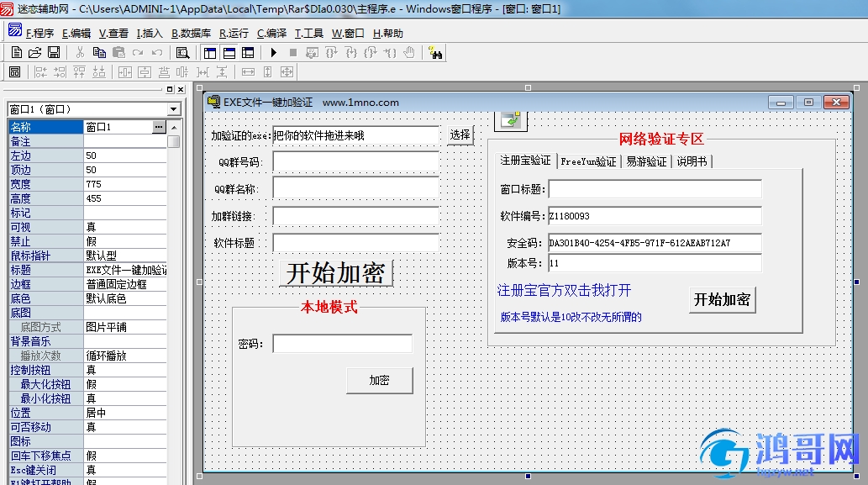Open the 窗口1（窗口） component dropdown
Screen dimensions: 868x485
pyautogui.click(x=174, y=109)
